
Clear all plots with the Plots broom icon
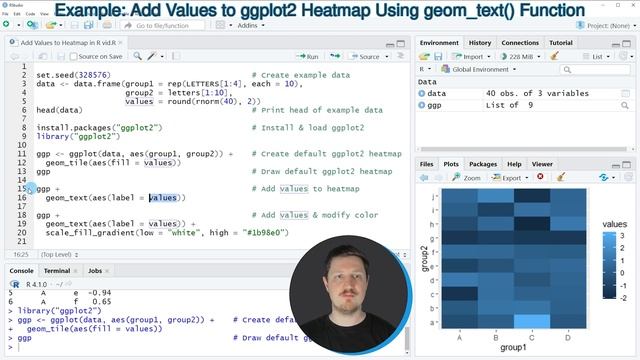[x=561, y=177]
